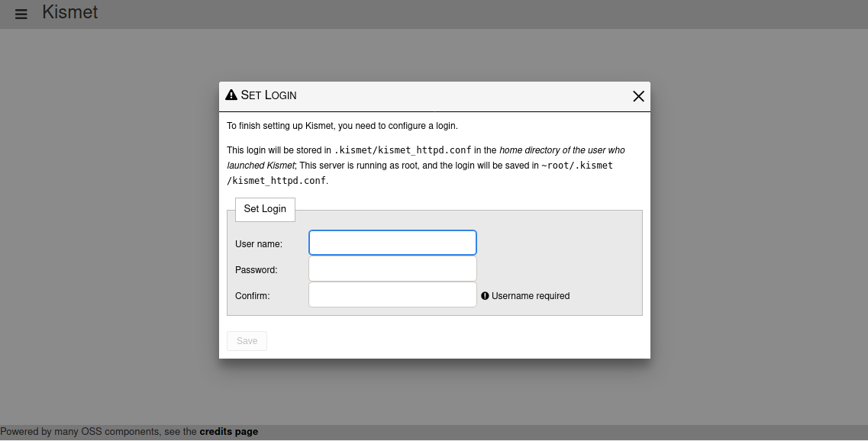Click the "Password:" label

pos(257,270)
